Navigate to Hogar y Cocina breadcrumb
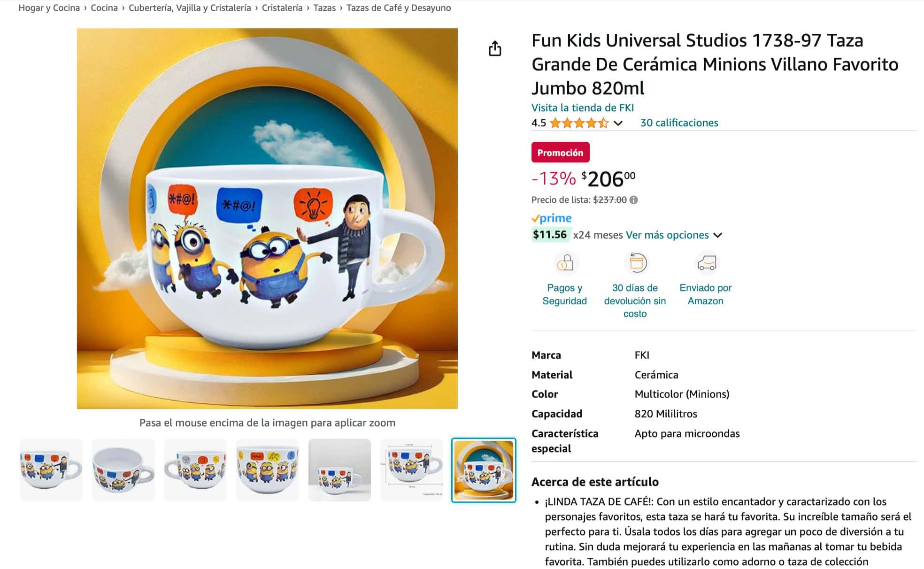 pos(49,8)
